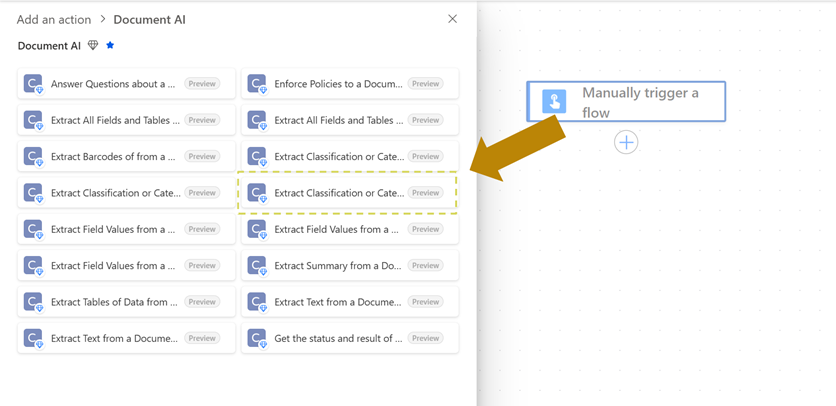Select the Extract Barcodes of from a... action label
The image size is (836, 406).
click(113, 156)
